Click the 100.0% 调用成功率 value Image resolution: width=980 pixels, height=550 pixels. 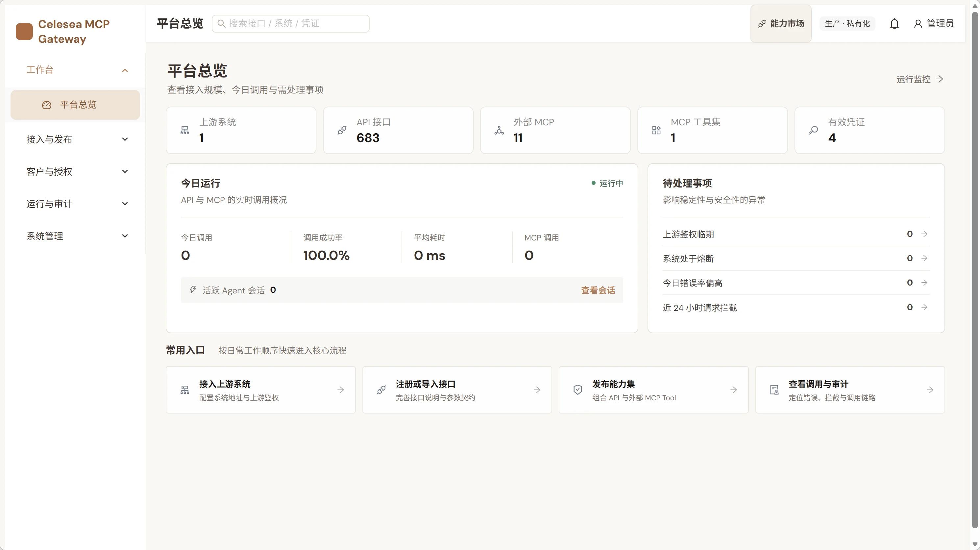point(327,255)
